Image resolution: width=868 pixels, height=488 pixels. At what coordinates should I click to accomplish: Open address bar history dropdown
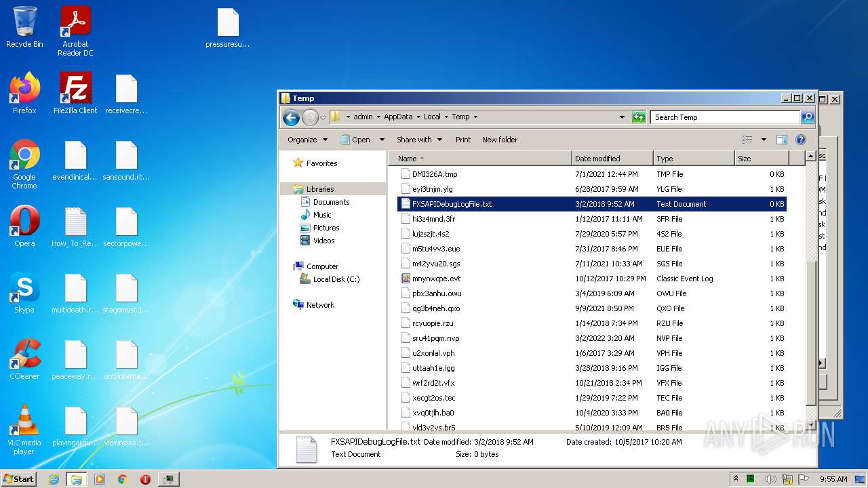(x=623, y=117)
